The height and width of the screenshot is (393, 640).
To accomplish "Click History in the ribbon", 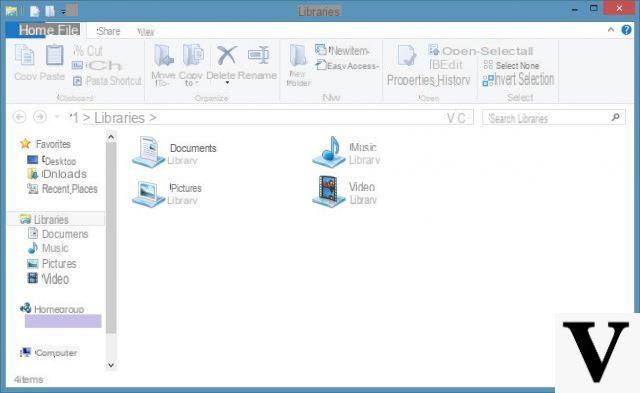I will [x=453, y=80].
